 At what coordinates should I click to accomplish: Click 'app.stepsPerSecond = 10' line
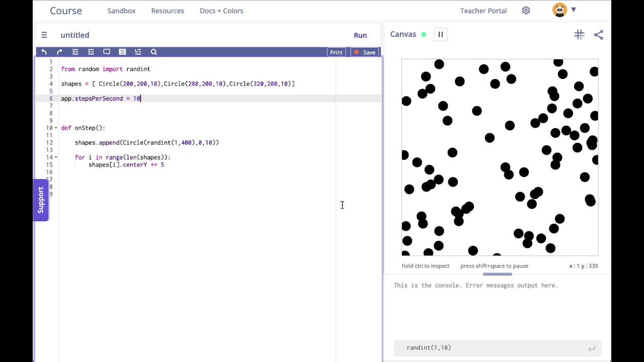pos(101,99)
